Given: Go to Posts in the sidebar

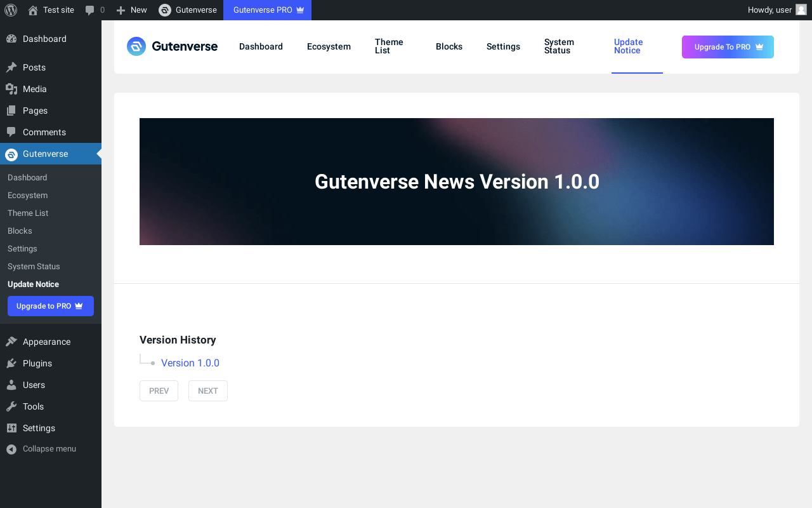Looking at the screenshot, I should pos(51,67).
